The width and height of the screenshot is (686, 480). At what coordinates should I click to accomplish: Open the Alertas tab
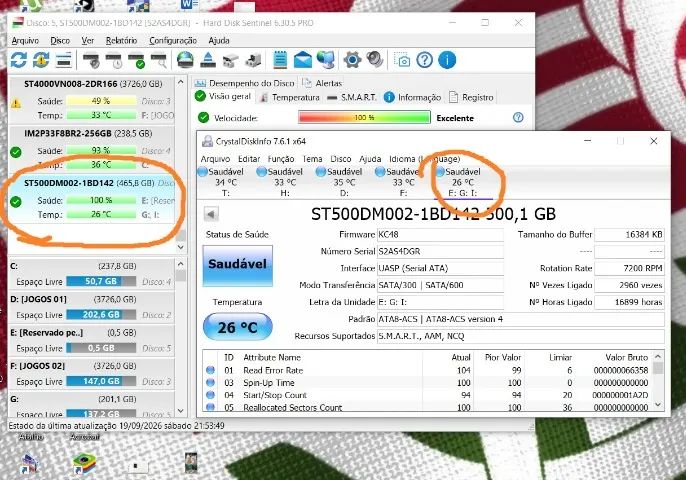pyautogui.click(x=322, y=83)
